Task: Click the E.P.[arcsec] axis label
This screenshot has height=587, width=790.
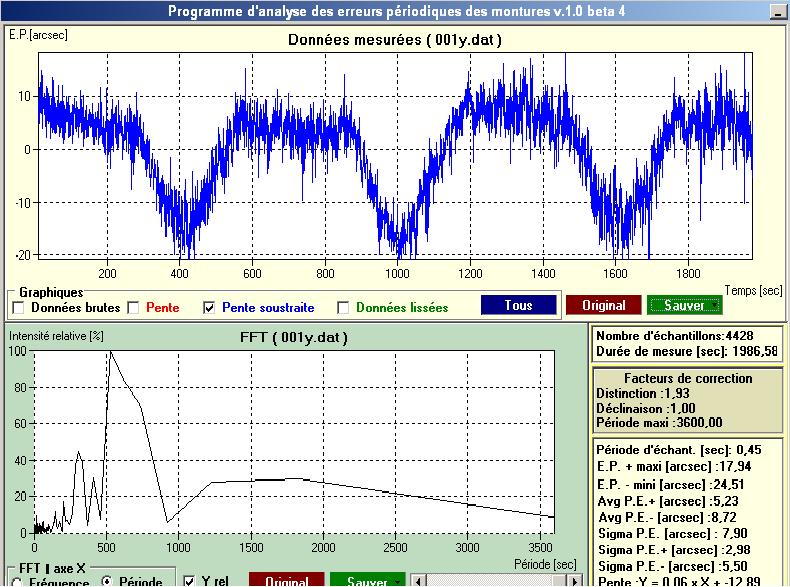Action: [38, 35]
